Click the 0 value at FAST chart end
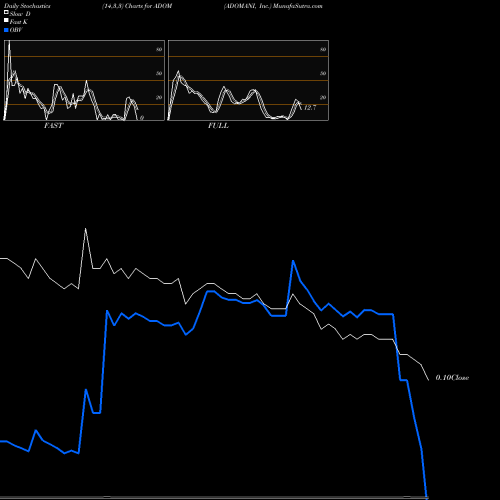This screenshot has width=500, height=500. (x=142, y=118)
